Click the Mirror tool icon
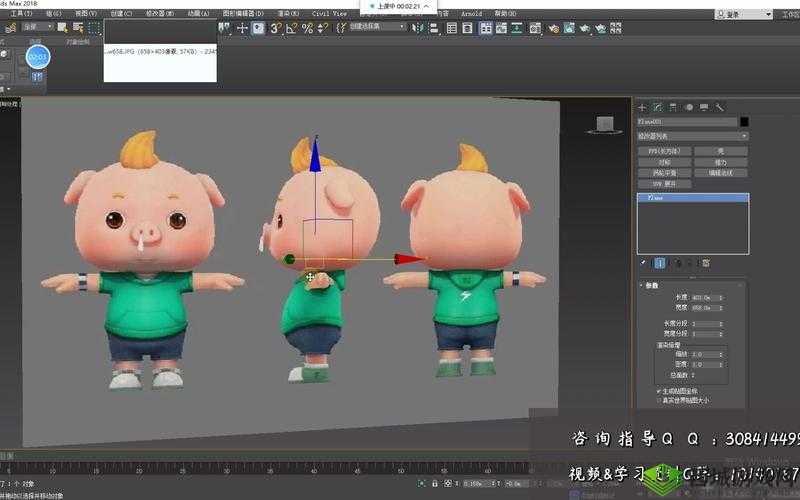Screen dimensions: 800x500 [x=418, y=28]
